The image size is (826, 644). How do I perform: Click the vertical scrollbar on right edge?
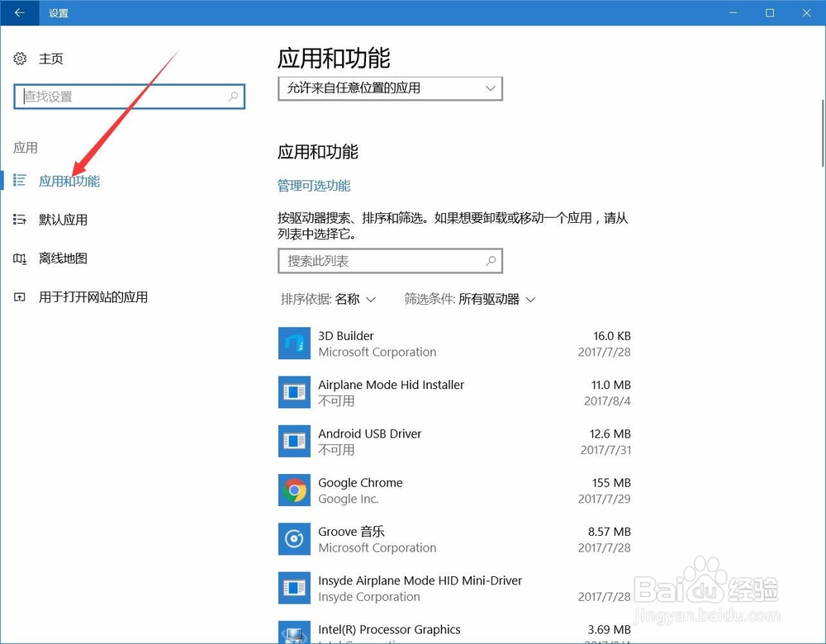[x=823, y=134]
